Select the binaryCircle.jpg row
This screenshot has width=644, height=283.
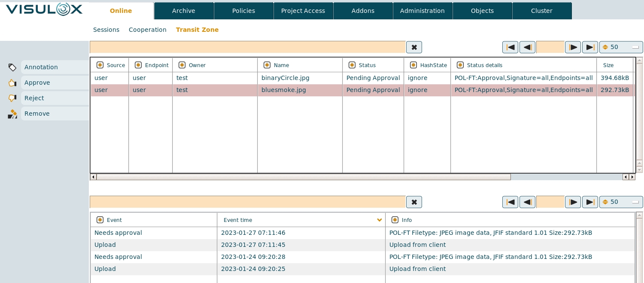tap(285, 78)
